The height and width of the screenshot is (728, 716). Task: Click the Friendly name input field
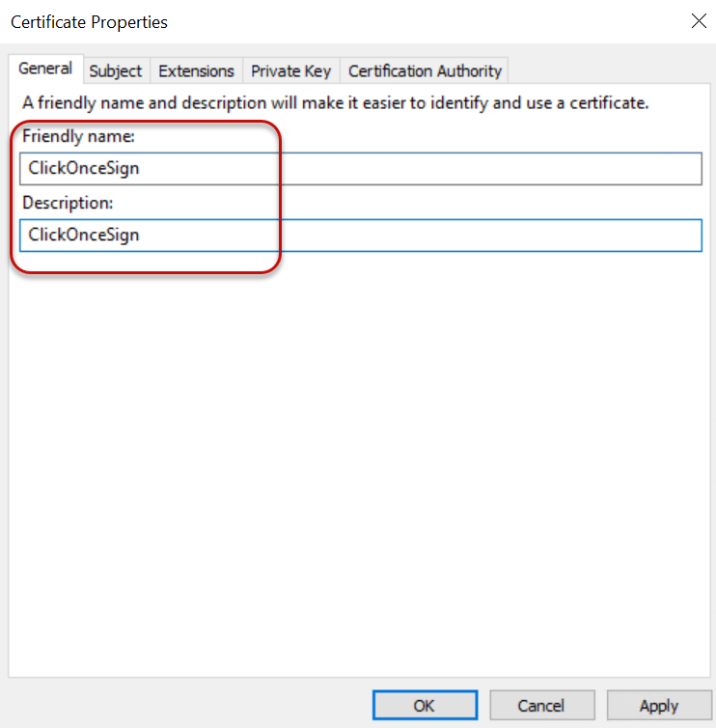[x=361, y=169]
